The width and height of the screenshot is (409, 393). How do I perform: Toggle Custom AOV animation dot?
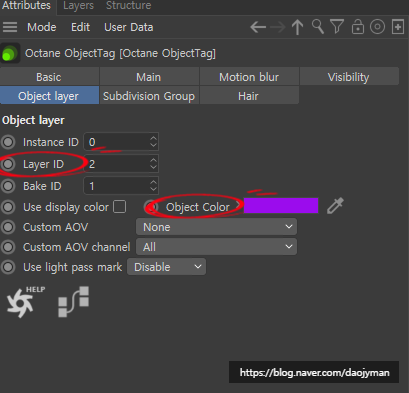[8, 227]
